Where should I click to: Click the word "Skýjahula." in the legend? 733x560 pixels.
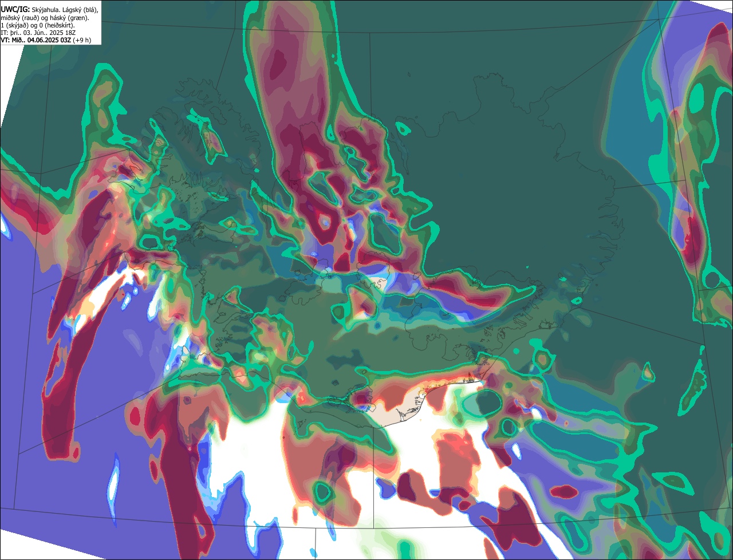point(46,10)
